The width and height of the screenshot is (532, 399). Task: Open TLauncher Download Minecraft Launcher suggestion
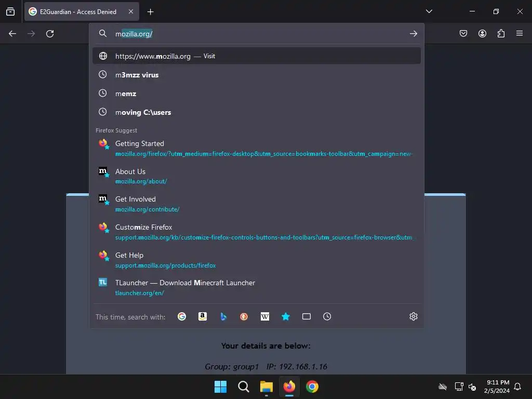(257, 287)
